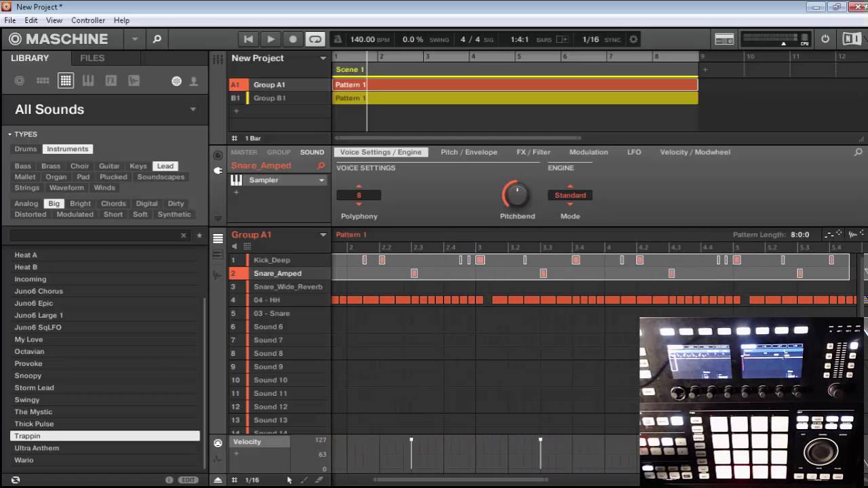Select the Instruments piano icon in Library
The image size is (868, 488).
coord(88,81)
